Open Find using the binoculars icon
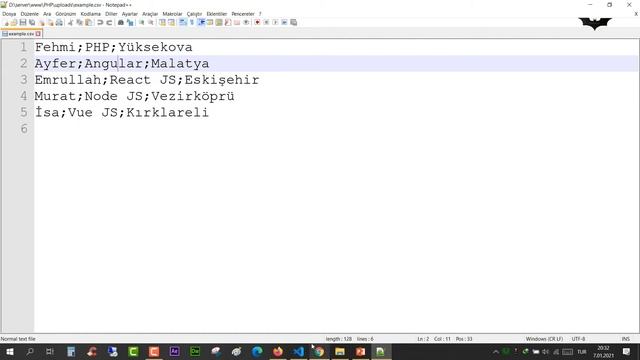 [x=121, y=22]
